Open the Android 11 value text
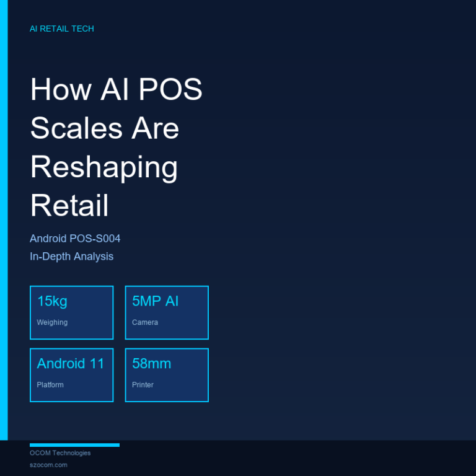The height and width of the screenshot is (476, 476). 71,364
